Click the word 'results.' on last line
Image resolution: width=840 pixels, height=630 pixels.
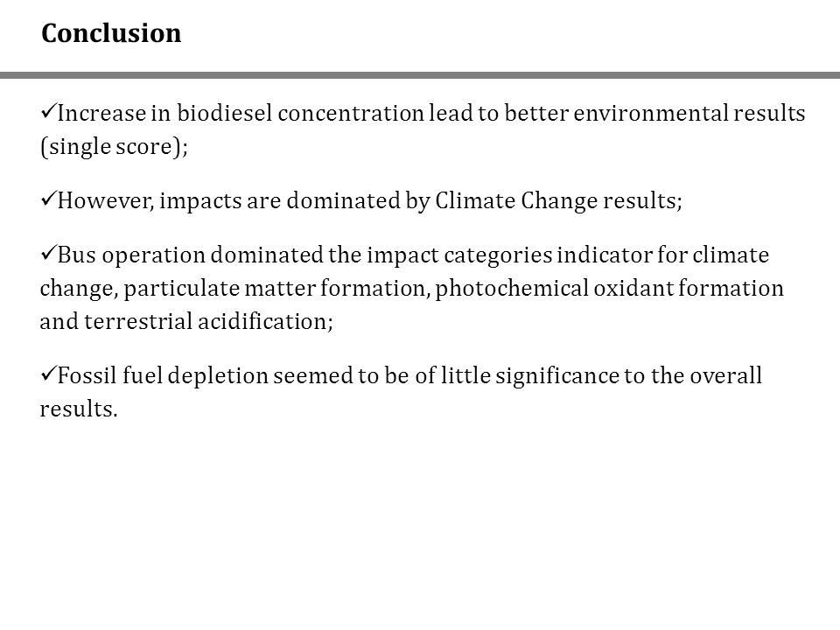point(79,409)
